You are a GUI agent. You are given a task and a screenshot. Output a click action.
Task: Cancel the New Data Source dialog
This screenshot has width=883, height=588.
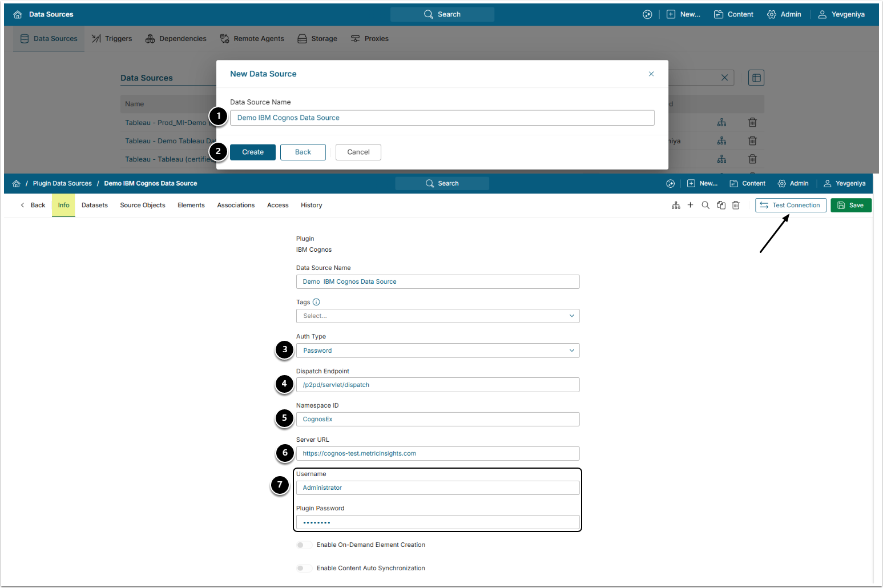[358, 152]
